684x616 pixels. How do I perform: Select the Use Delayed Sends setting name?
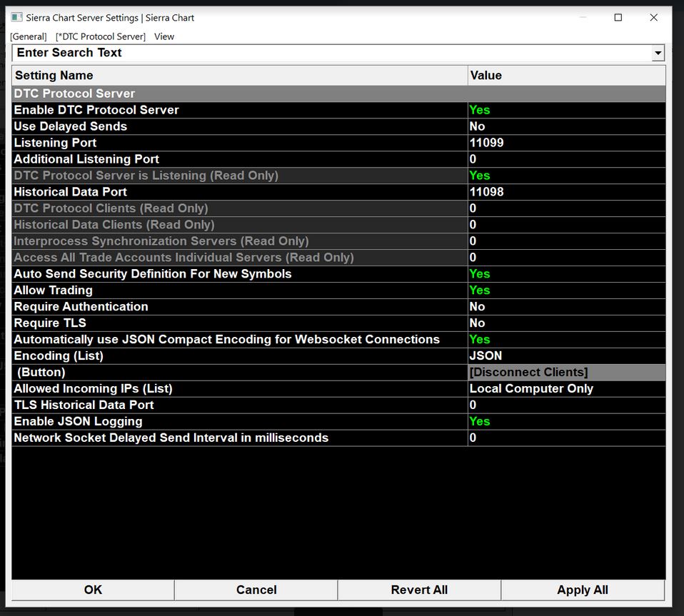(239, 126)
